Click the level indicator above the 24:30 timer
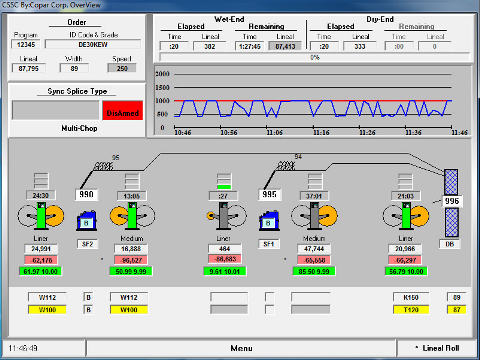This screenshot has height=360, width=480. 41,181
